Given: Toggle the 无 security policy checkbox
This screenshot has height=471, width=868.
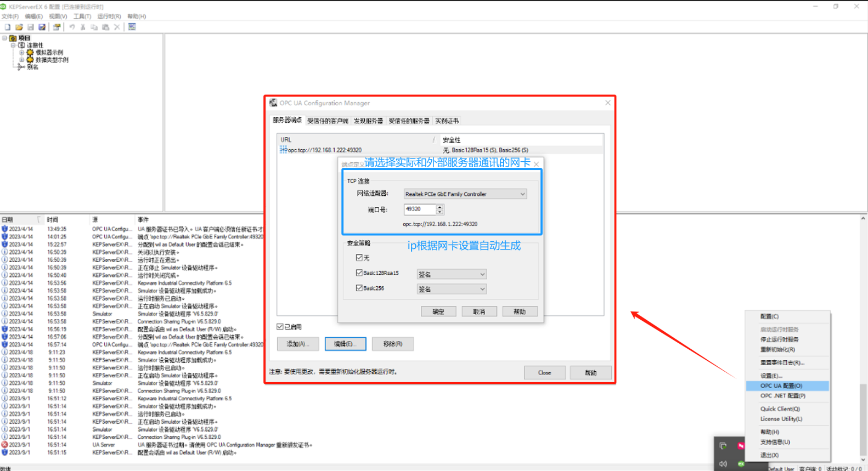Looking at the screenshot, I should (x=359, y=257).
